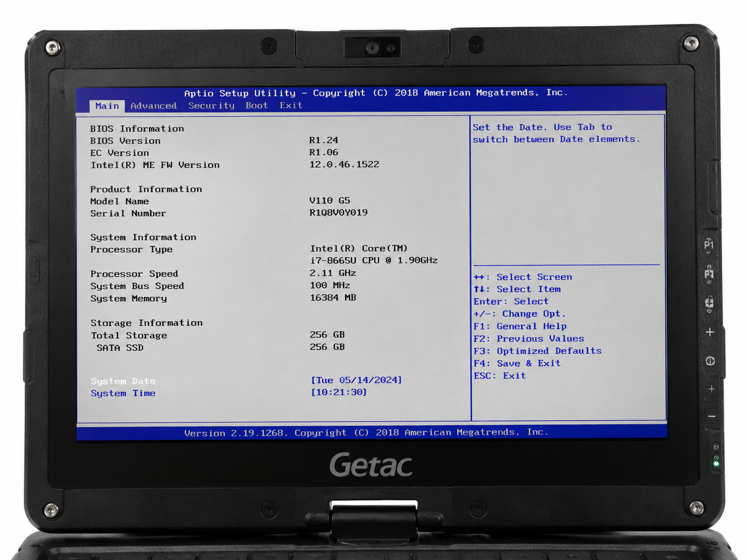This screenshot has height=560, width=747.
Task: Click Model Name value V110 G5
Action: pyautogui.click(x=330, y=201)
